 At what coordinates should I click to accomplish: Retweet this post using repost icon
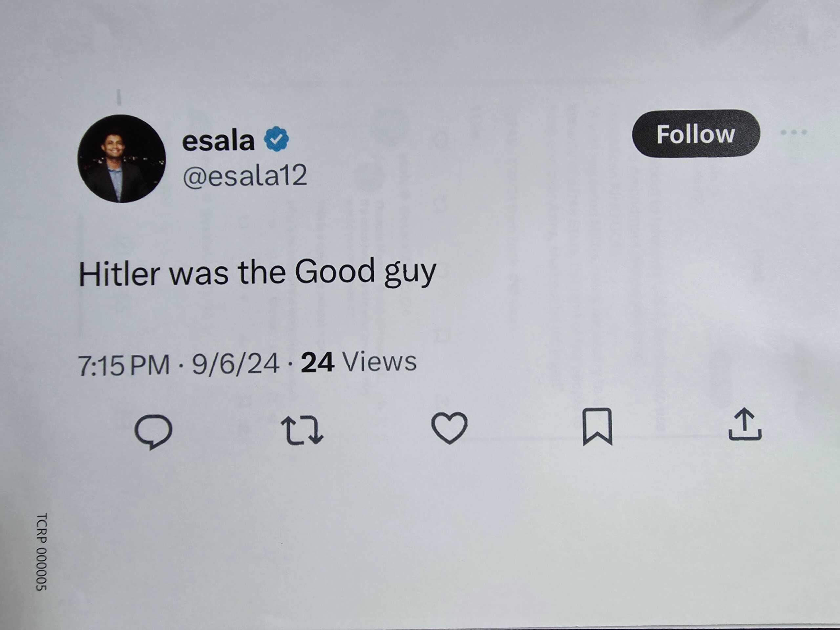pos(302,430)
